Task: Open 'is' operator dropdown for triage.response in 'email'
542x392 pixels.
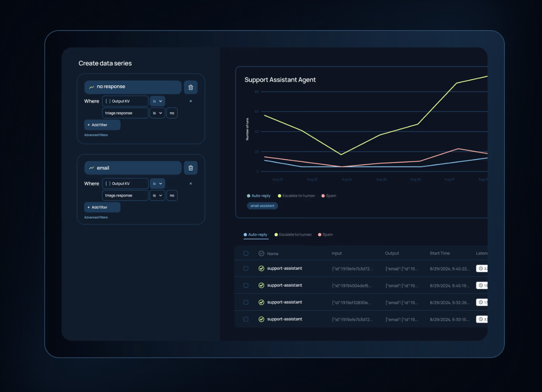Action: pos(157,196)
